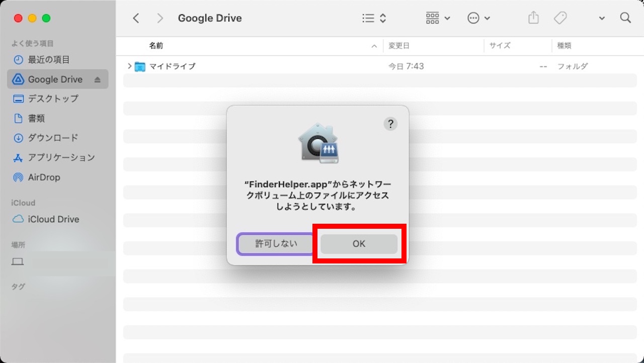This screenshot has width=644, height=363.
Task: Click the yellow minimize window button
Action: [32, 18]
